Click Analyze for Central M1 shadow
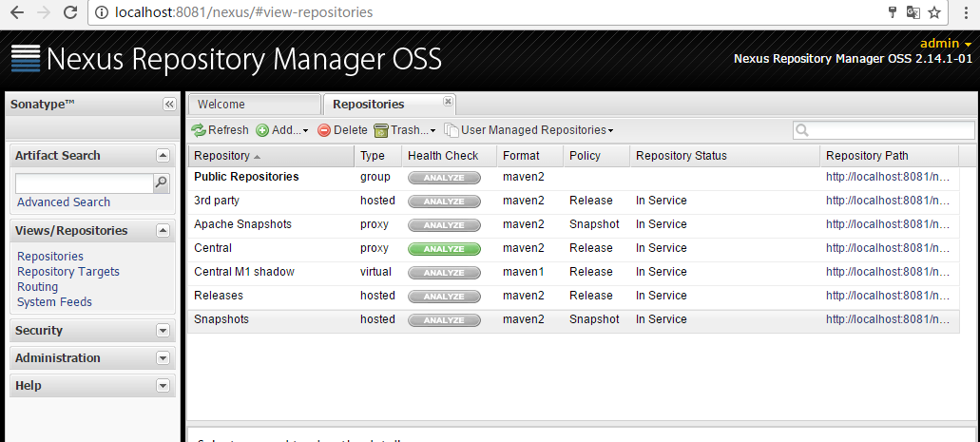This screenshot has height=442, width=980. (x=445, y=273)
